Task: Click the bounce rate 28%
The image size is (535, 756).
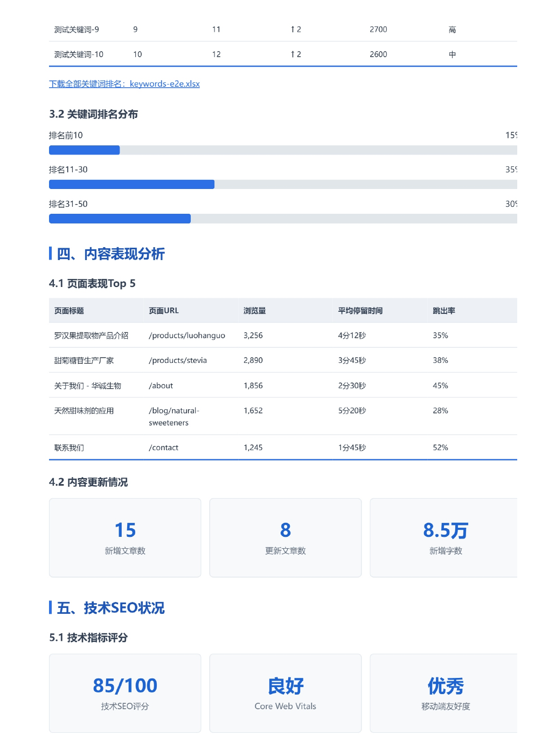Action: [x=440, y=410]
